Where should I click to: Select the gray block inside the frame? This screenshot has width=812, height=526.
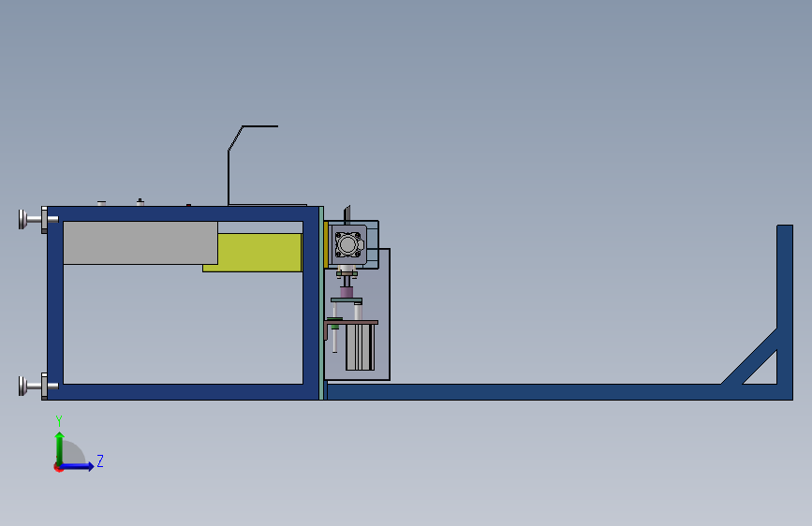(140, 242)
